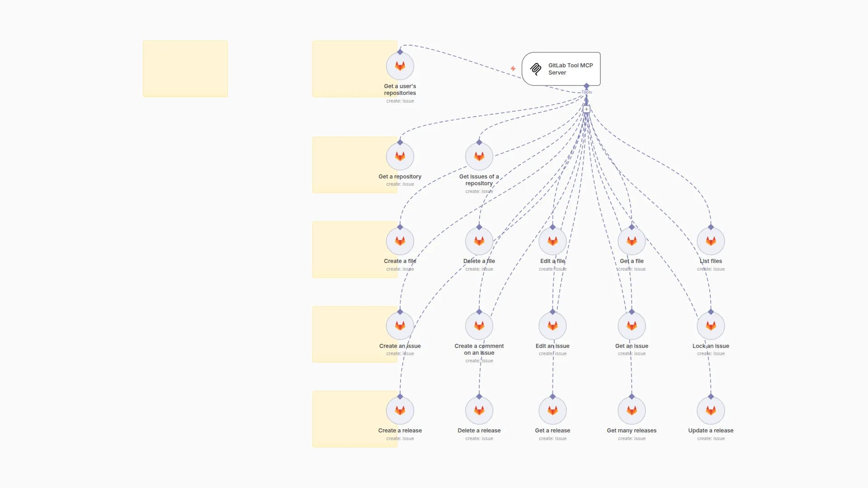The width and height of the screenshot is (868, 488).
Task: Click the plus button under Tools connector
Action: point(586,109)
